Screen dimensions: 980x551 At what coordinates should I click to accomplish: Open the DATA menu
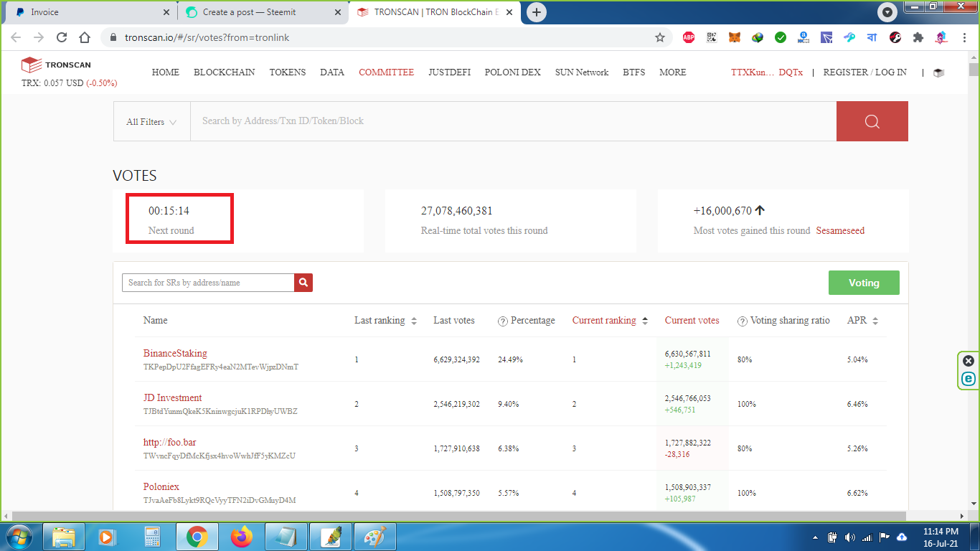click(332, 72)
